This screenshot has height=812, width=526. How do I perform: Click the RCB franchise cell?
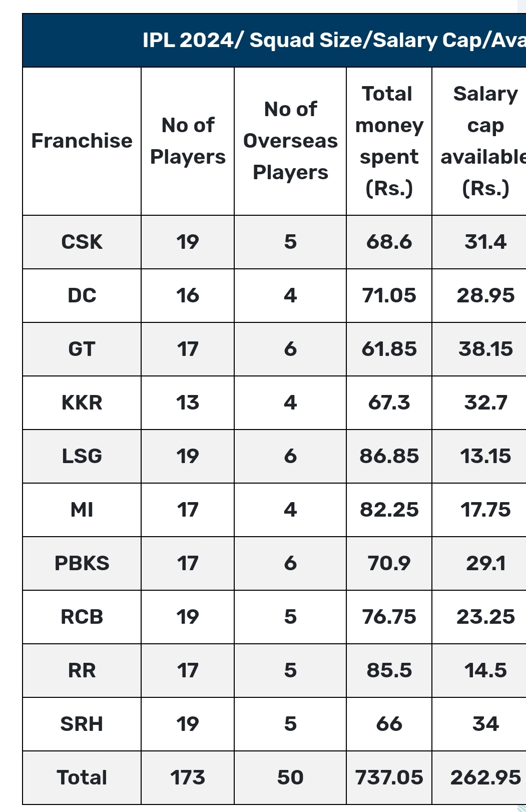pyautogui.click(x=82, y=617)
